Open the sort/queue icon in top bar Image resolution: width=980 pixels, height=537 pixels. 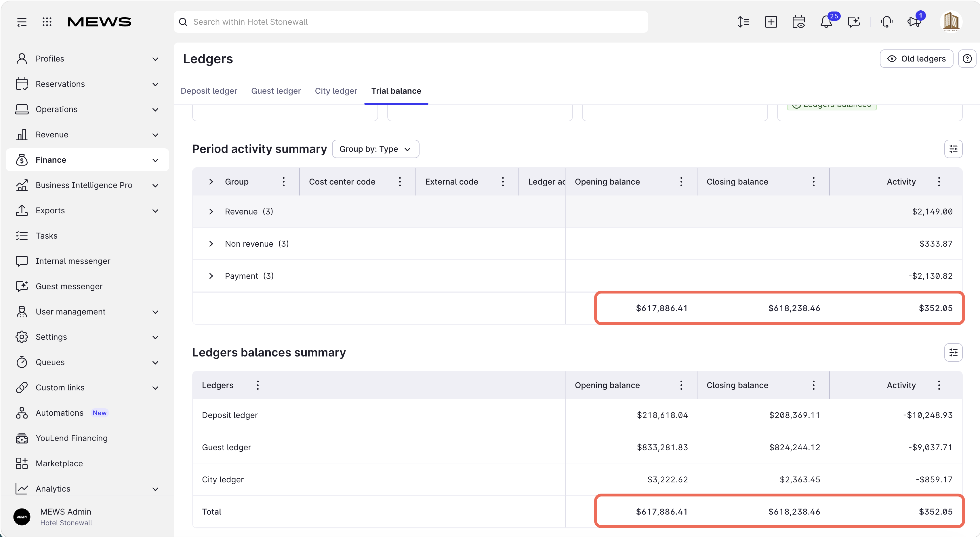point(743,22)
